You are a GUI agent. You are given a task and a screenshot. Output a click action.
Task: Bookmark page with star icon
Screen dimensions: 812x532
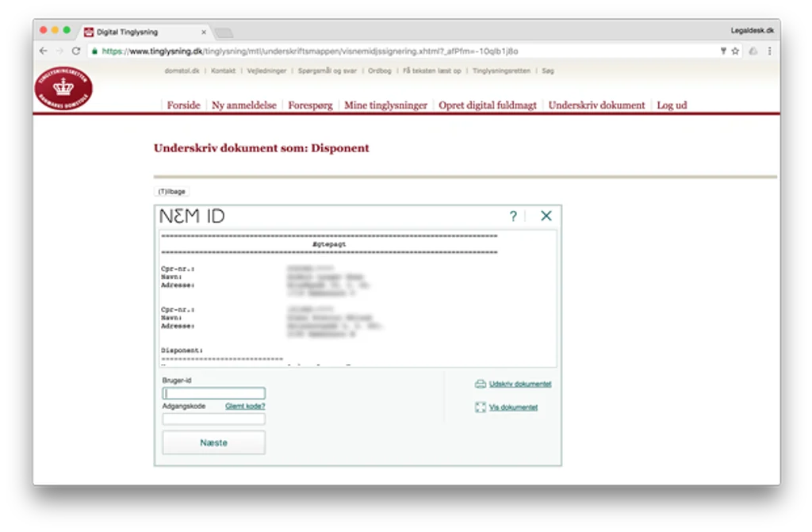point(735,51)
